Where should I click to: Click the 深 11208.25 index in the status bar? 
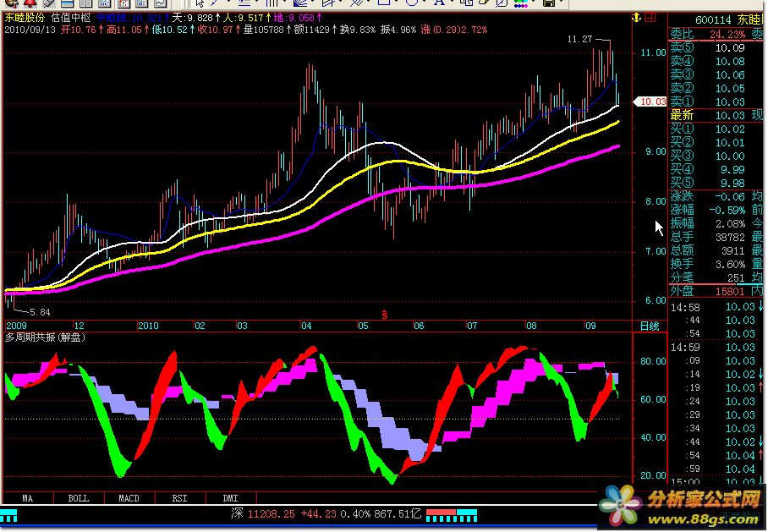263,514
